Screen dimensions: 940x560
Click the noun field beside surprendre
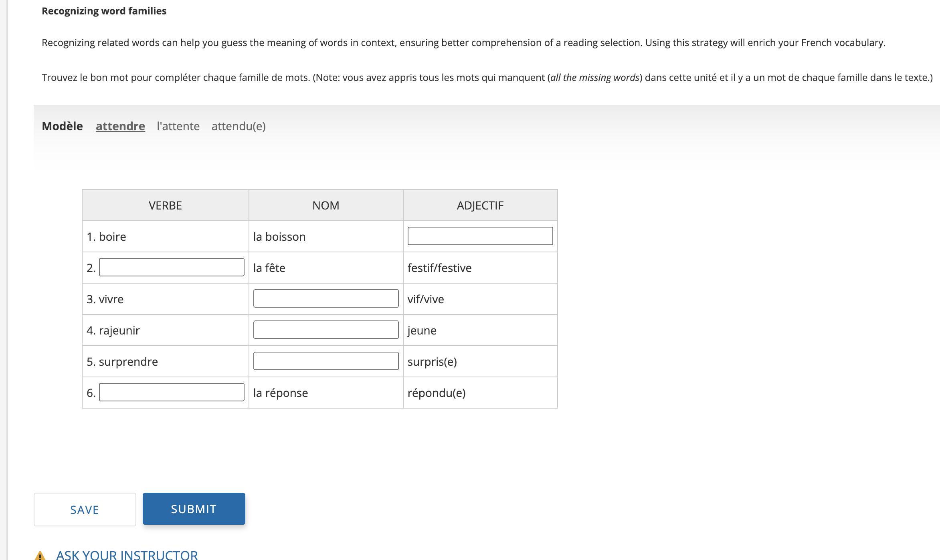(x=325, y=361)
